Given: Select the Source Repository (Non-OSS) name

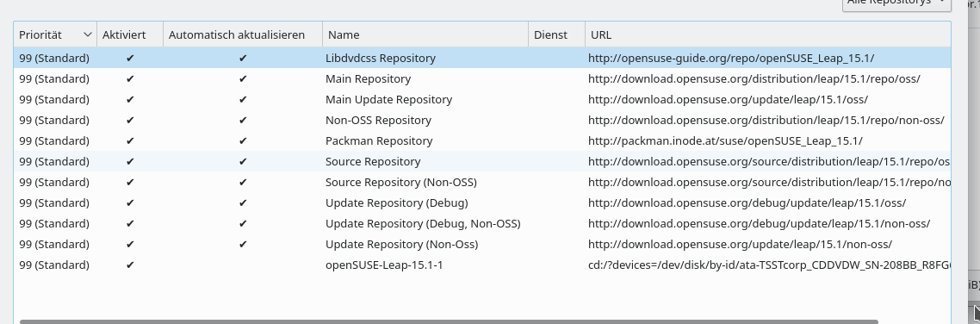Looking at the screenshot, I should click(401, 182).
